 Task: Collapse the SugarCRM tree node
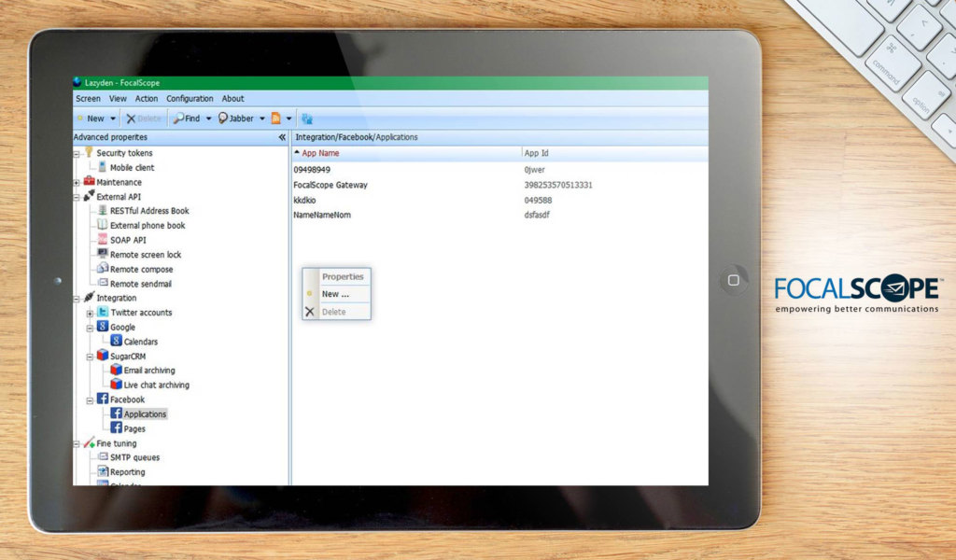[x=91, y=357]
